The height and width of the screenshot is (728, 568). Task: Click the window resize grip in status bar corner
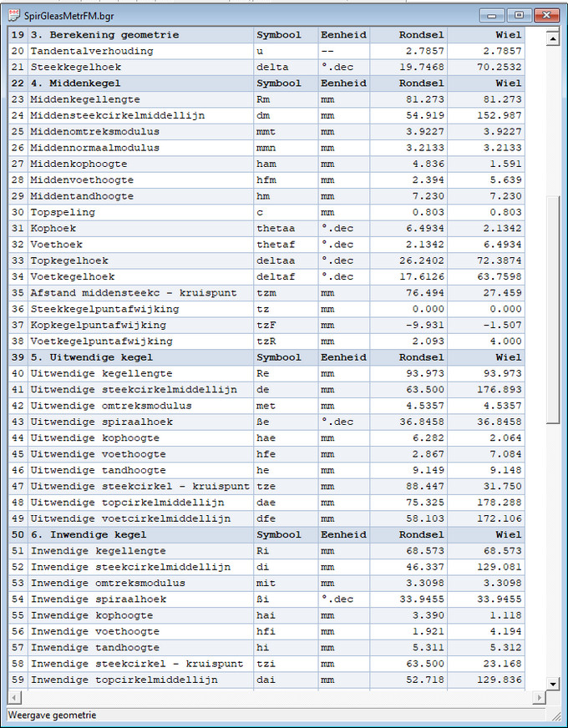click(x=555, y=715)
